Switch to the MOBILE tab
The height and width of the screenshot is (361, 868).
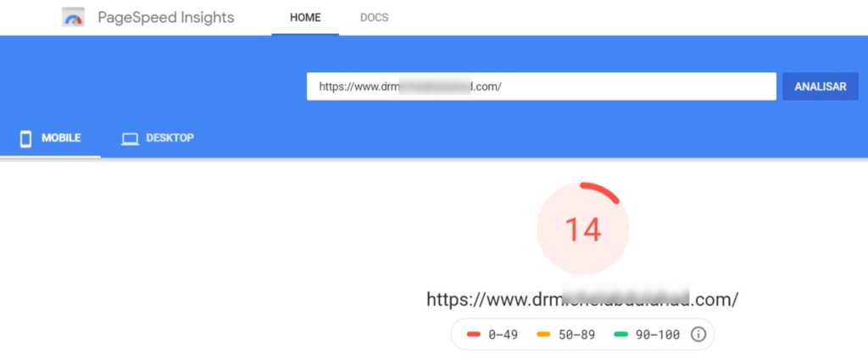[50, 138]
